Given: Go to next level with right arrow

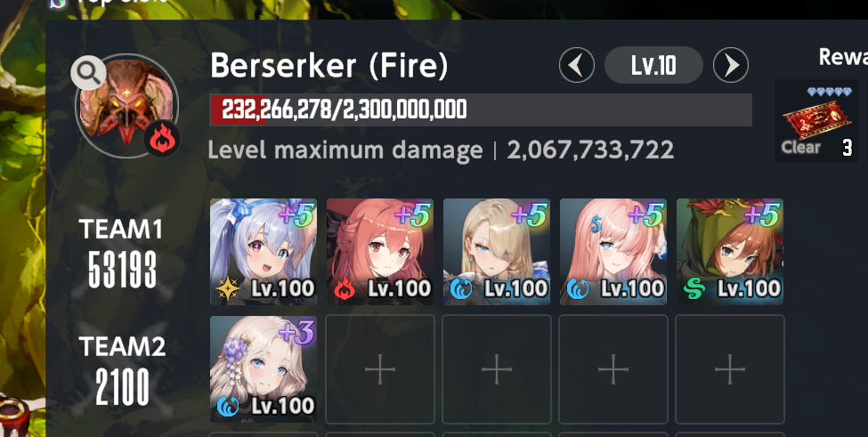Looking at the screenshot, I should tap(731, 65).
